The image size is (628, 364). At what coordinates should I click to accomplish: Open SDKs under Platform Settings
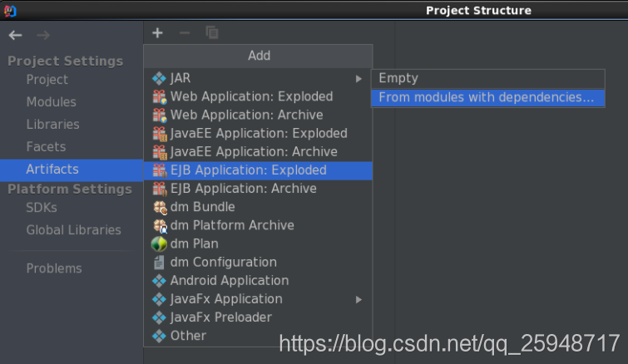click(42, 208)
